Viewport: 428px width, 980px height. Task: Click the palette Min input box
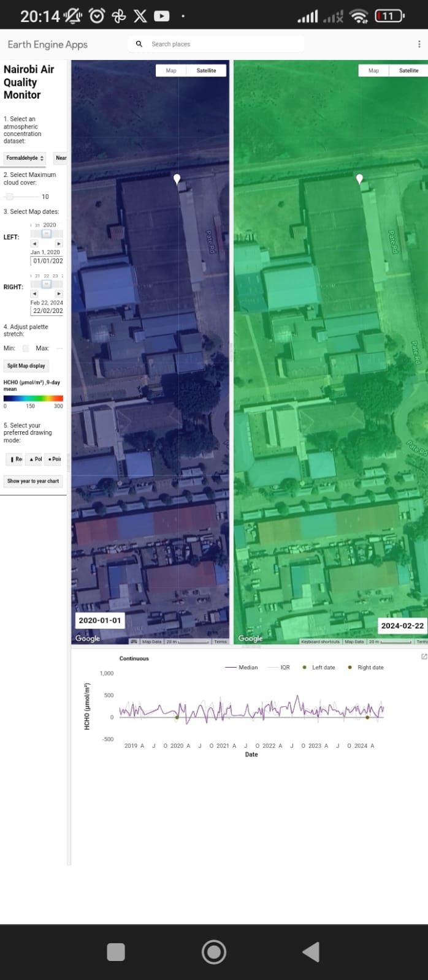click(26, 348)
